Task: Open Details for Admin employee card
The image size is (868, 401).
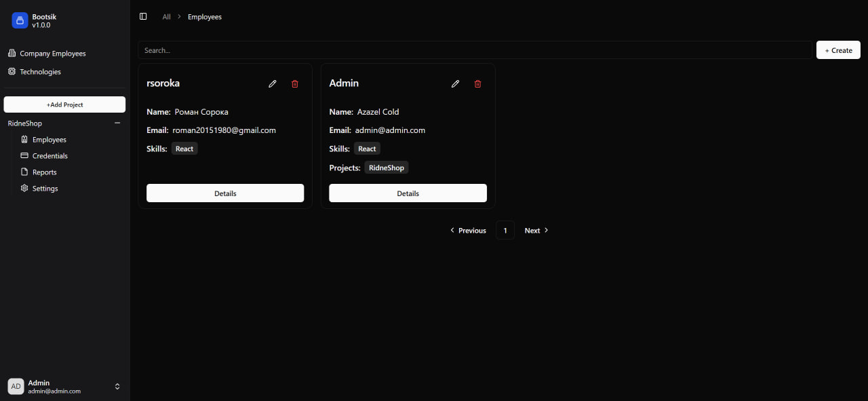Action: click(x=408, y=193)
